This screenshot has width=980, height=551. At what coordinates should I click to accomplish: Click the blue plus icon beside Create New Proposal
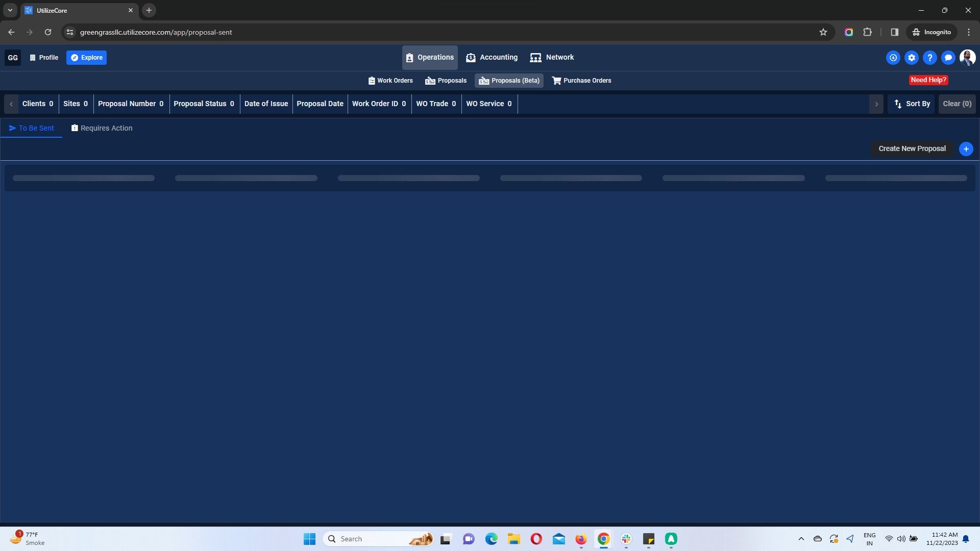(966, 149)
